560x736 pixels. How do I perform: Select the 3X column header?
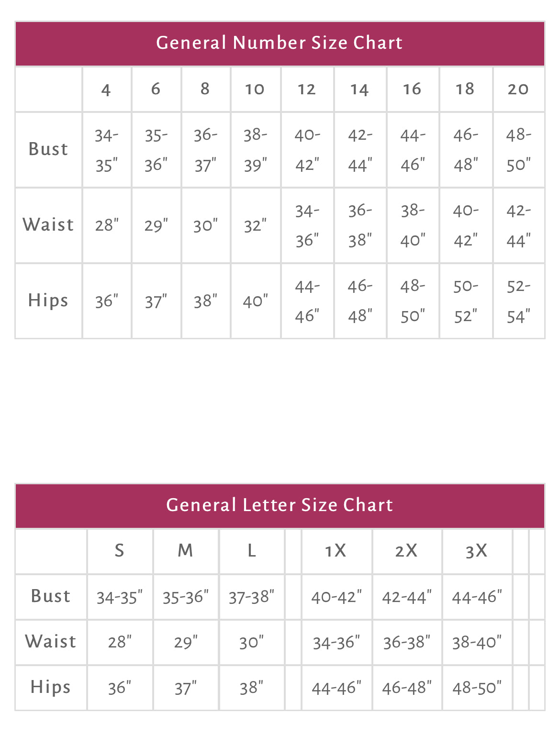click(x=477, y=551)
